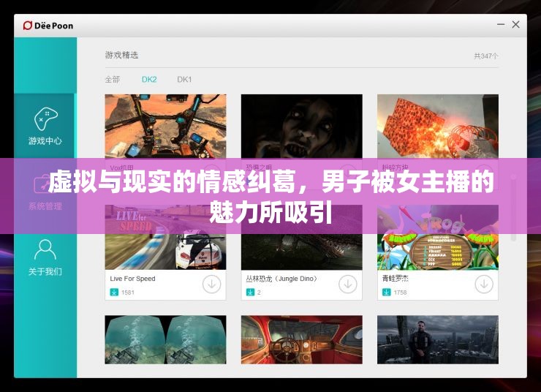This screenshot has height=392, width=541.
Task: Download 青蛙罗杰 with circular arrow icon
Action: click(x=484, y=284)
